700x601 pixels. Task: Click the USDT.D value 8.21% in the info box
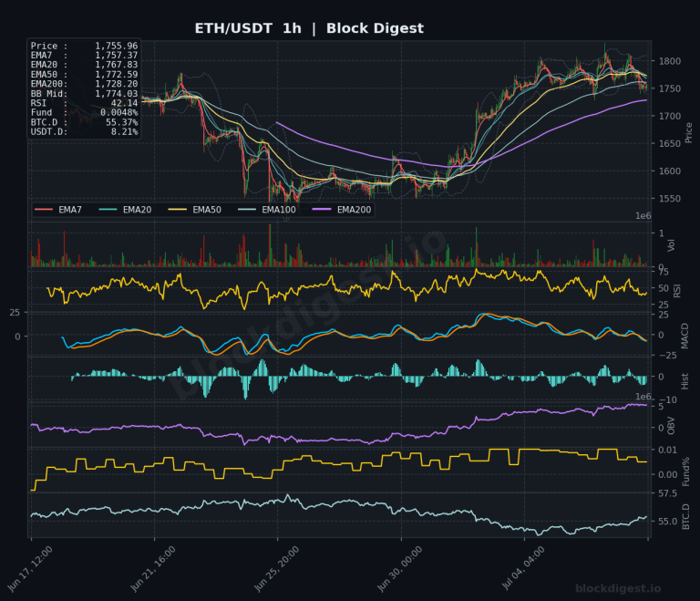point(124,132)
